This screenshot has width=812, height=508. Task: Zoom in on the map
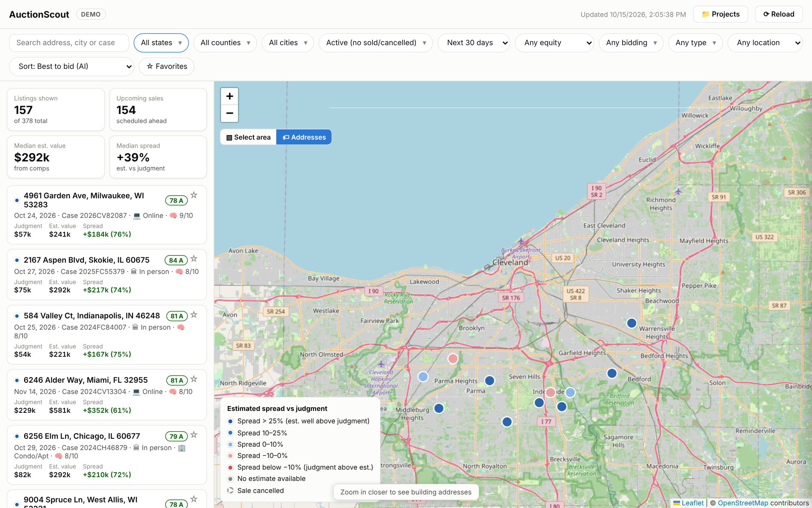[x=229, y=96]
